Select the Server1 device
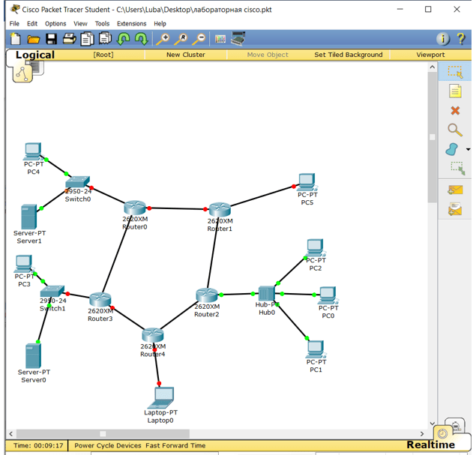The image size is (476, 455). [x=28, y=217]
